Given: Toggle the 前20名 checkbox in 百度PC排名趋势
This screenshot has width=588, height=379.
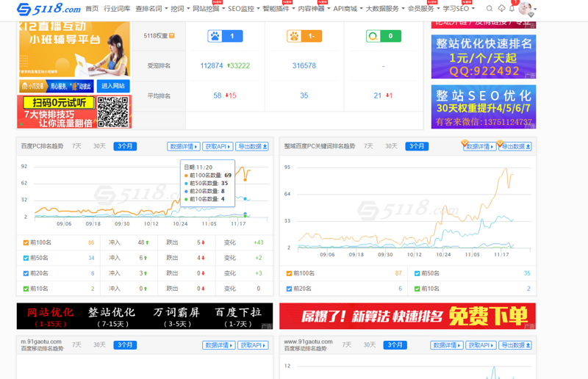Looking at the screenshot, I should tap(26, 273).
